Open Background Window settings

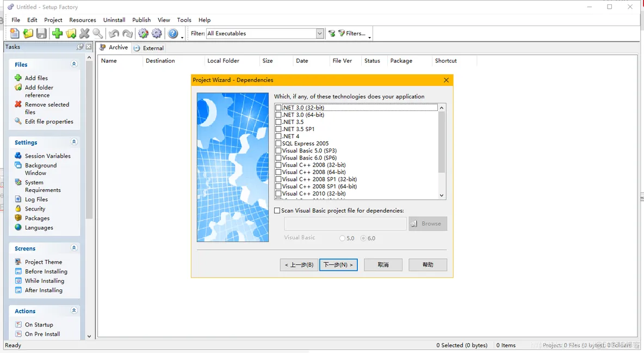pos(41,169)
